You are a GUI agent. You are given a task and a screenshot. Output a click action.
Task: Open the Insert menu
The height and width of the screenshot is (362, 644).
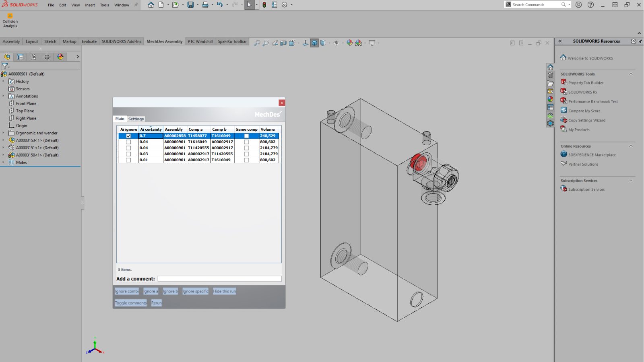point(89,5)
